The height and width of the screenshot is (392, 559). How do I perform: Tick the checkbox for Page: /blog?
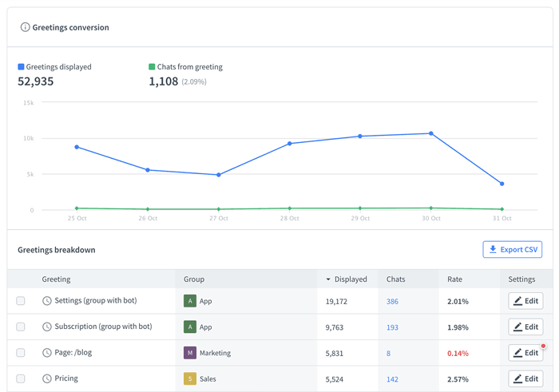(x=21, y=353)
